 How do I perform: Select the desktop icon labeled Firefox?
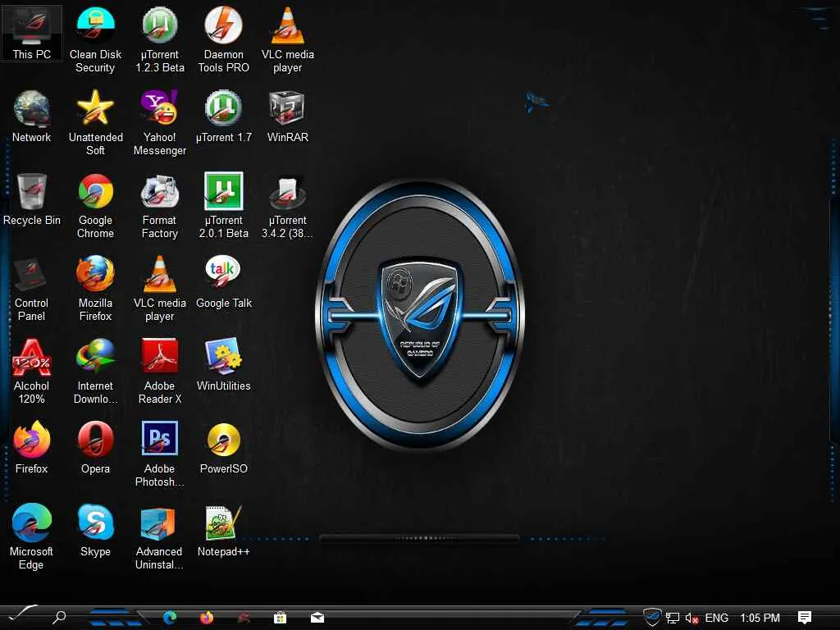32,448
